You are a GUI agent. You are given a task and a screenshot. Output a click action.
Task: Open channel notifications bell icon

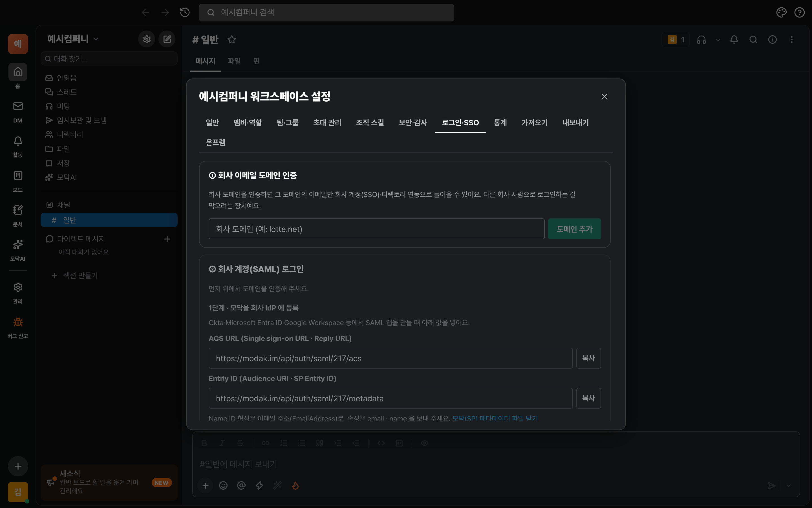734,40
